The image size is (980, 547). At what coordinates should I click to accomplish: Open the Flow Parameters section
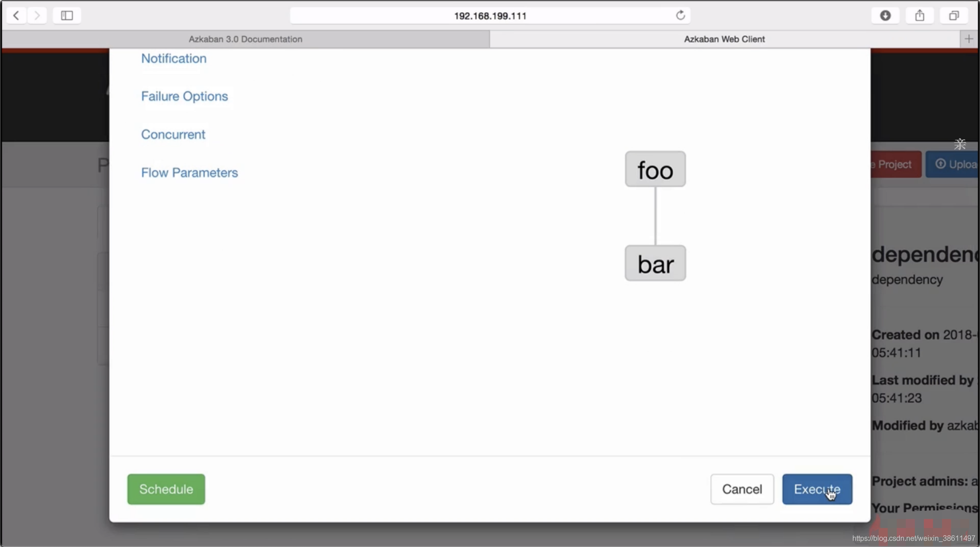point(189,172)
